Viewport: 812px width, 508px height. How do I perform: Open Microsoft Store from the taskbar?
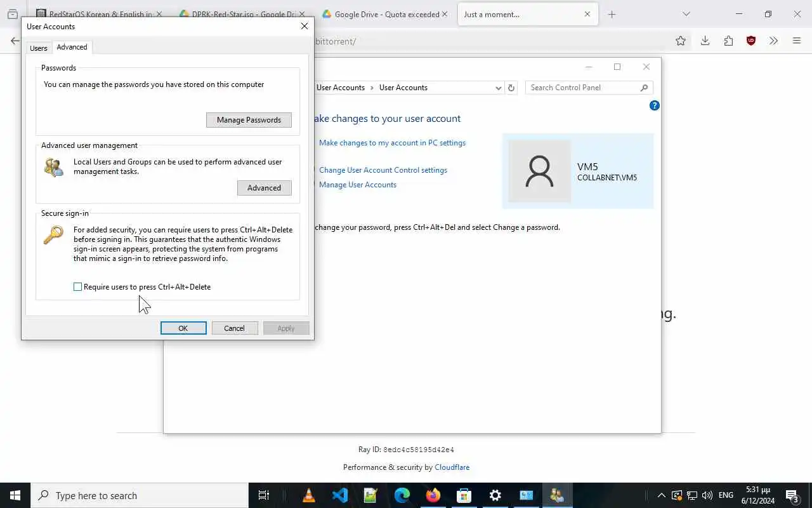[x=464, y=495]
